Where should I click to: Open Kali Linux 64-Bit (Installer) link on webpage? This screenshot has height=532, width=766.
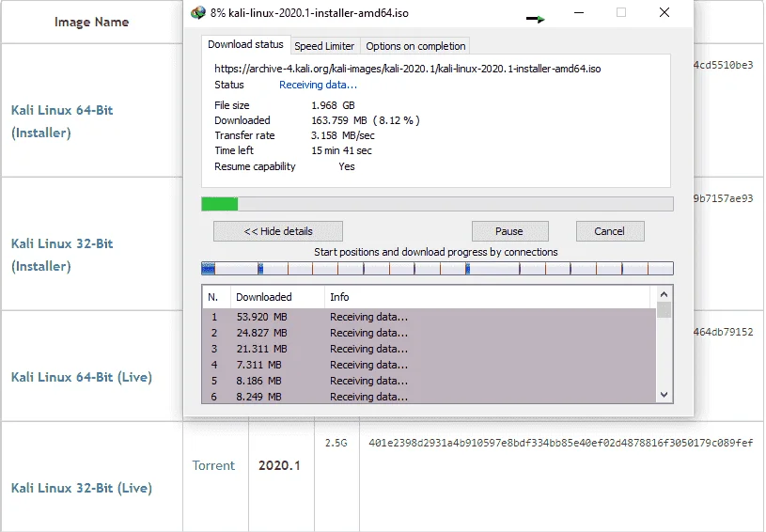[62, 121]
